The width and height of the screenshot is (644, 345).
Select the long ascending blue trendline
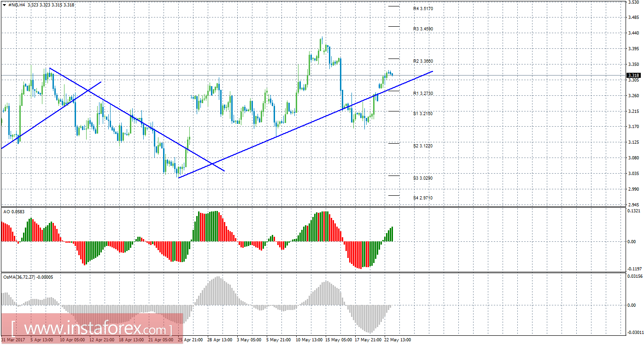click(305, 124)
